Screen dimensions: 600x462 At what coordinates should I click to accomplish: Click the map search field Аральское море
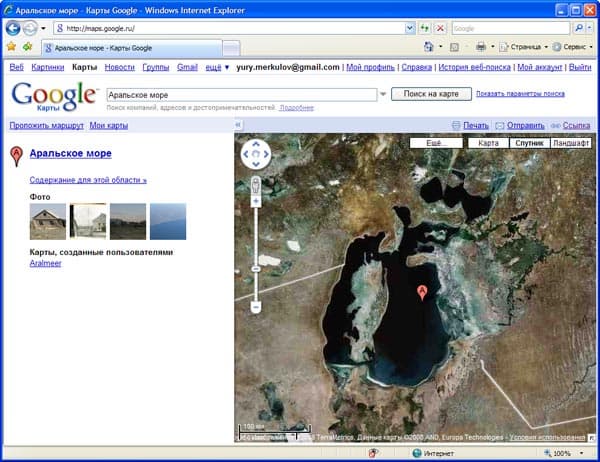(242, 95)
